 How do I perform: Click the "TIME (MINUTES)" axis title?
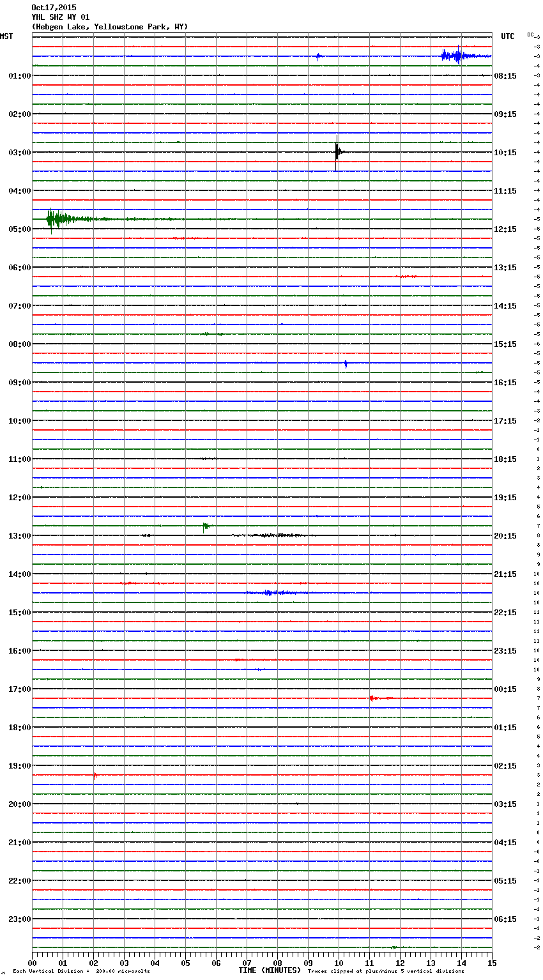[x=270, y=970]
